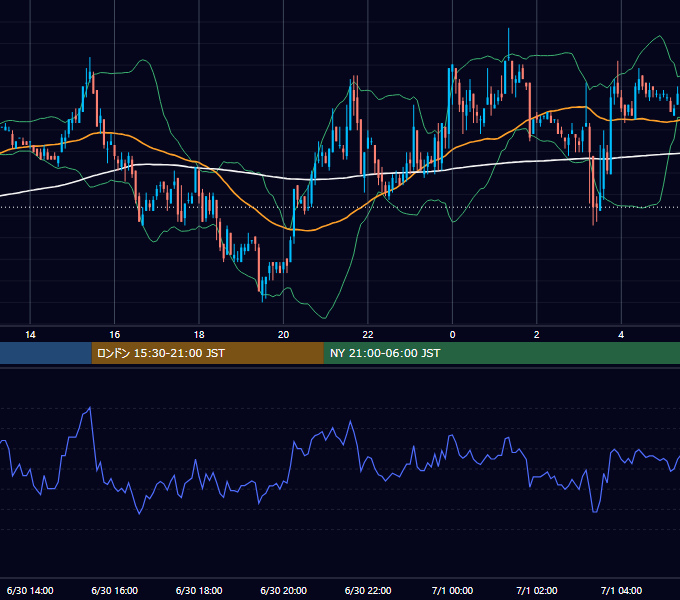680x600 pixels.
Task: Click the 0 hour axis label
Action: pyautogui.click(x=452, y=335)
